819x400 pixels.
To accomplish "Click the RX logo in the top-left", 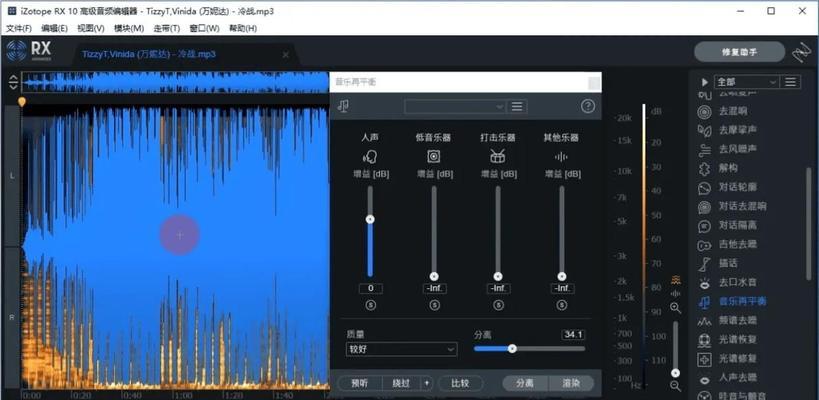I will [29, 51].
